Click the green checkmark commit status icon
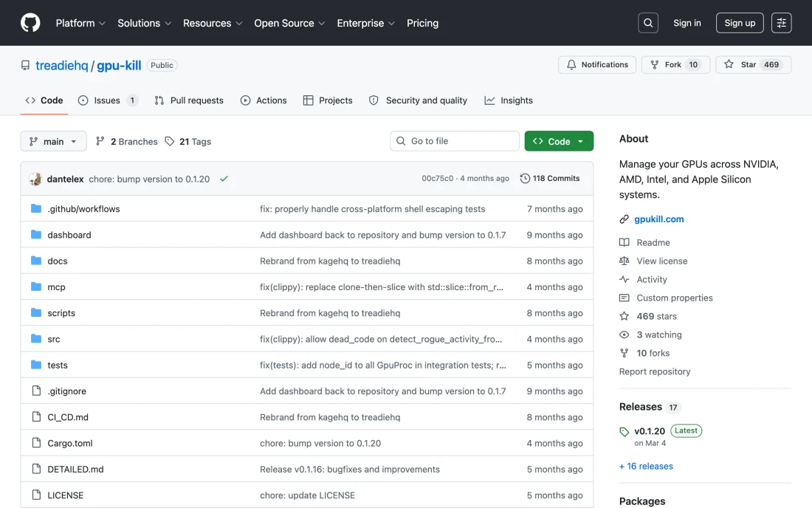 224,179
